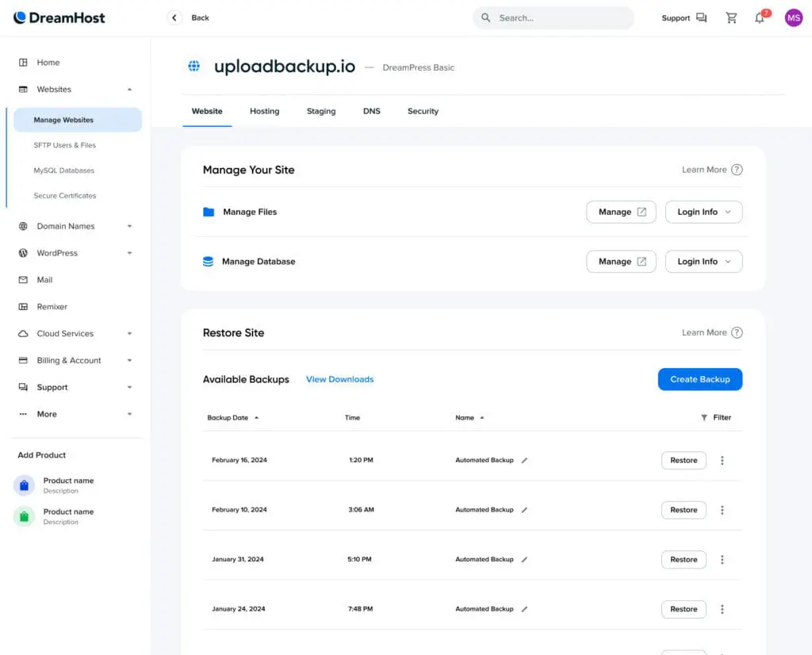
Task: Click the Manage Files folder icon
Action: (209, 212)
